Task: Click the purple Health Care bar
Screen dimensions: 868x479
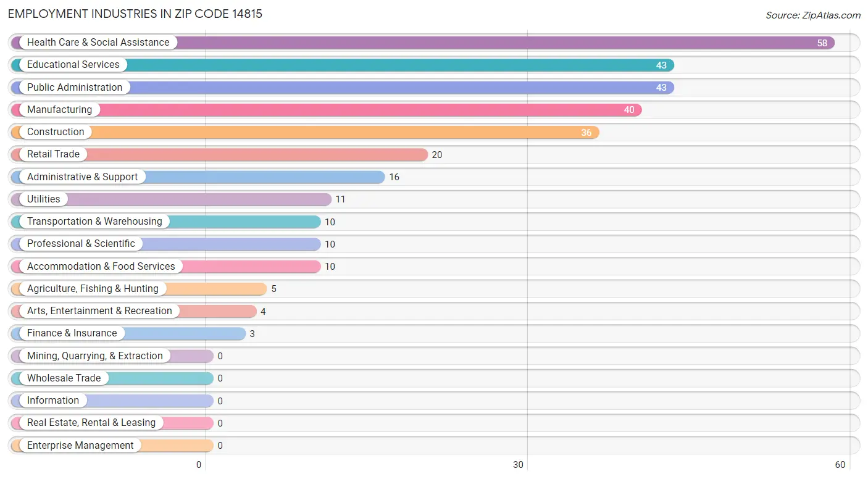Action: click(423, 43)
